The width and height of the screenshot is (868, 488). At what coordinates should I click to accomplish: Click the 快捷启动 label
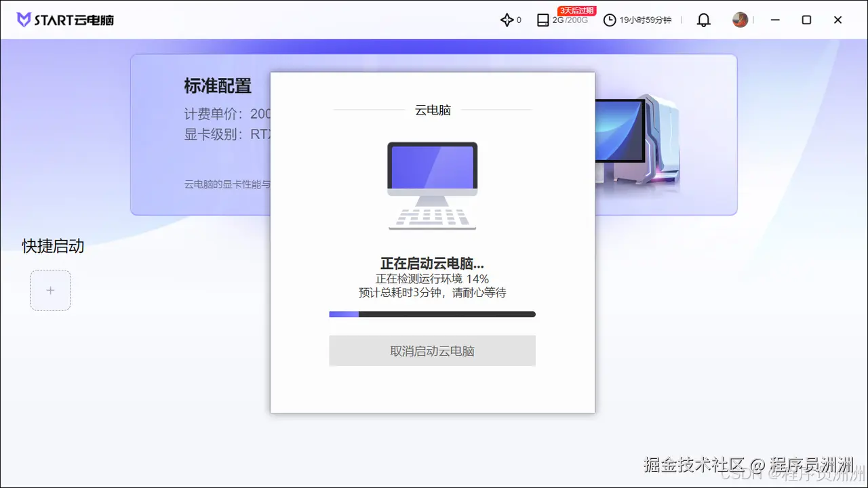click(53, 246)
